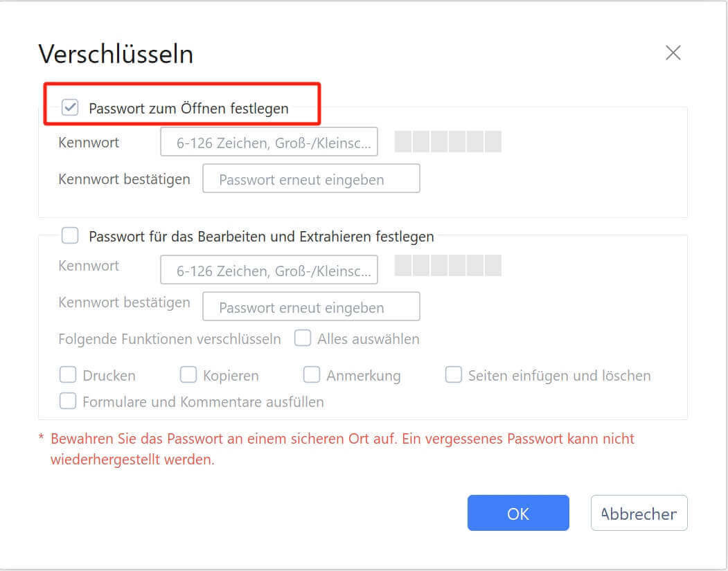
Task: Click the editing section's confirmation password field
Action: (311, 306)
